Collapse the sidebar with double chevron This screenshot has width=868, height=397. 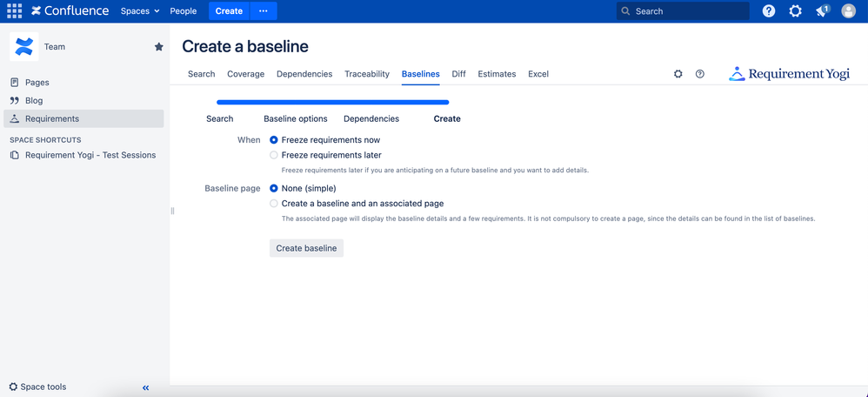tap(146, 387)
